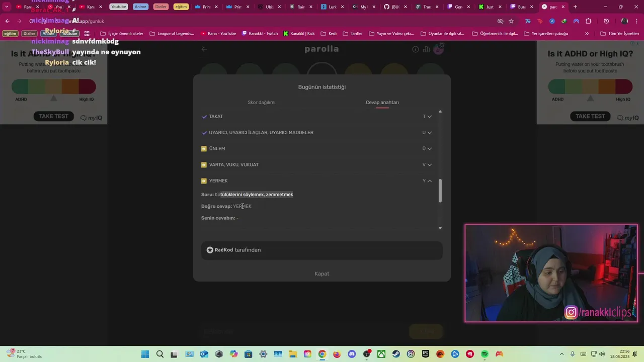The image size is (644, 362).
Task: Expand the VARTA, VUKU, VUKUAT row chevron
Action: pos(429,165)
